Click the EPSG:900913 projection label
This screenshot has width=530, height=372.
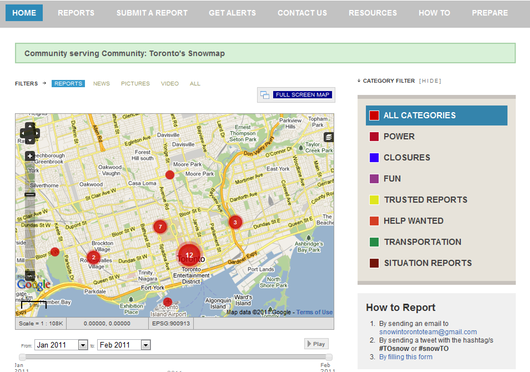171,323
